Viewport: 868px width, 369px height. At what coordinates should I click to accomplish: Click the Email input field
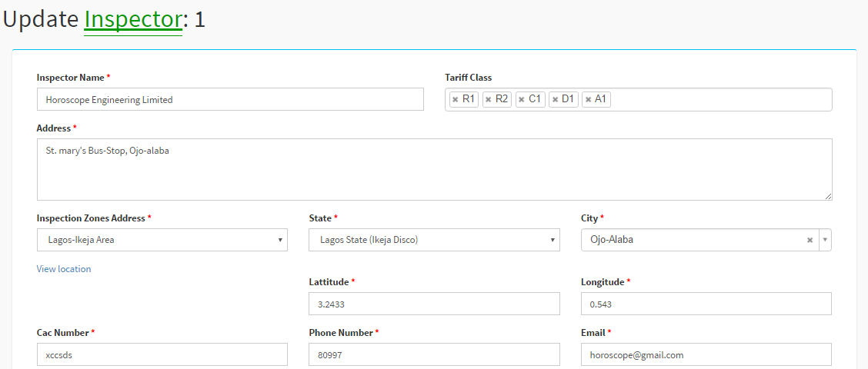tap(706, 354)
